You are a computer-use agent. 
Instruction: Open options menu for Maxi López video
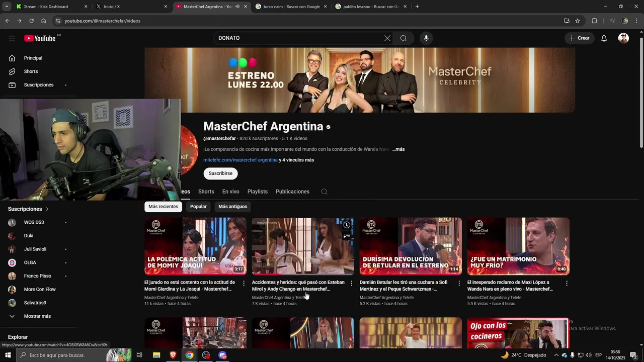pyautogui.click(x=567, y=283)
